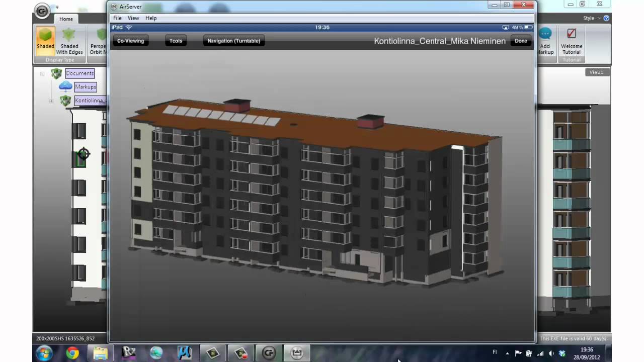
Task: Click the network signal tray icon
Action: 540,353
